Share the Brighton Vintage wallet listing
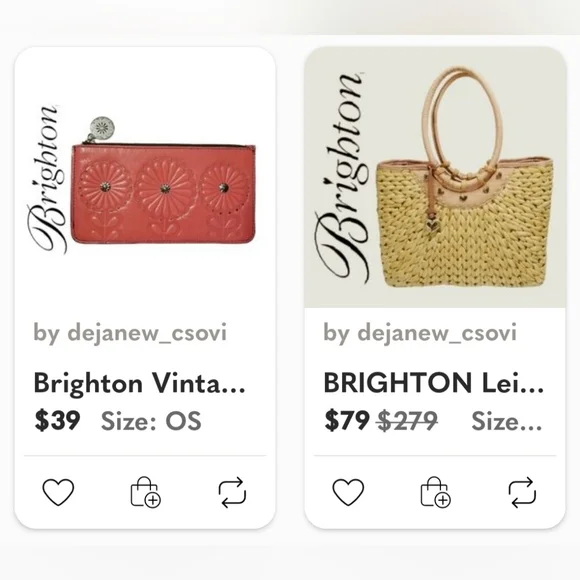Image resolution: width=580 pixels, height=580 pixels. (x=232, y=492)
